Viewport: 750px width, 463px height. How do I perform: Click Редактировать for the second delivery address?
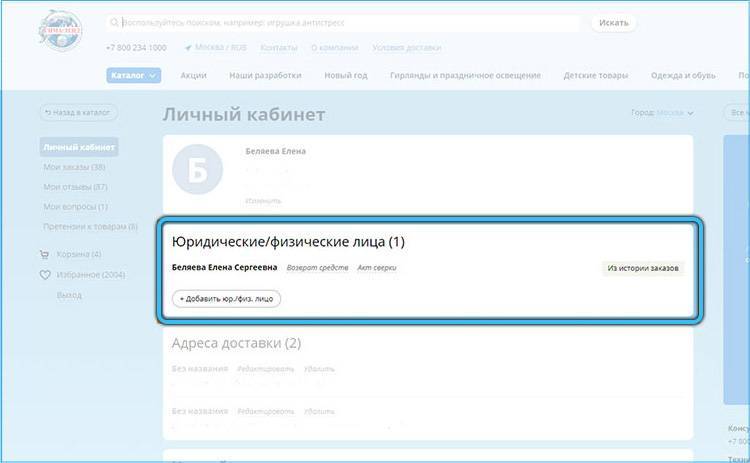[265, 411]
